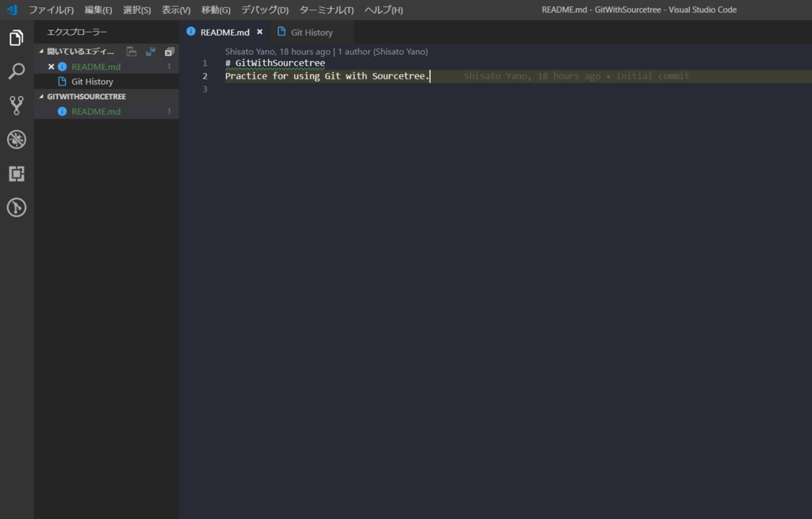The height and width of the screenshot is (519, 812).
Task: Click line number 3 in the gutter
Action: [205, 89]
